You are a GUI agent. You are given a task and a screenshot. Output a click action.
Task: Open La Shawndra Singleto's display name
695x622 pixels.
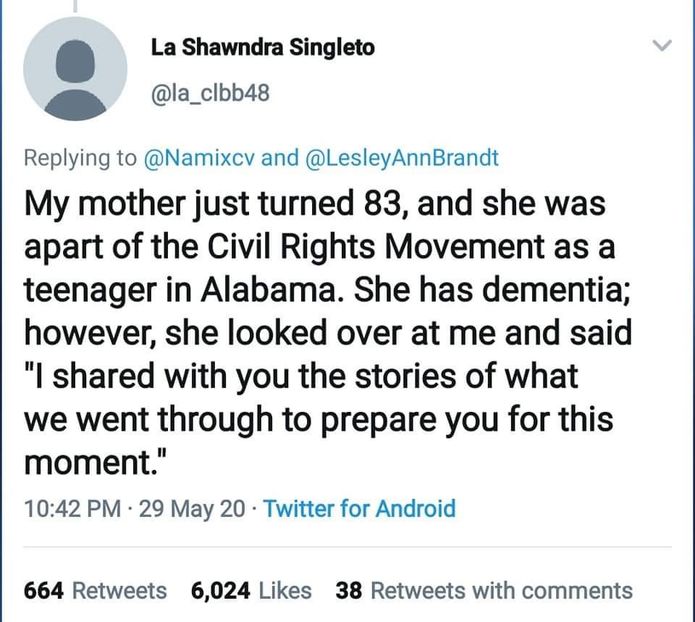click(263, 47)
